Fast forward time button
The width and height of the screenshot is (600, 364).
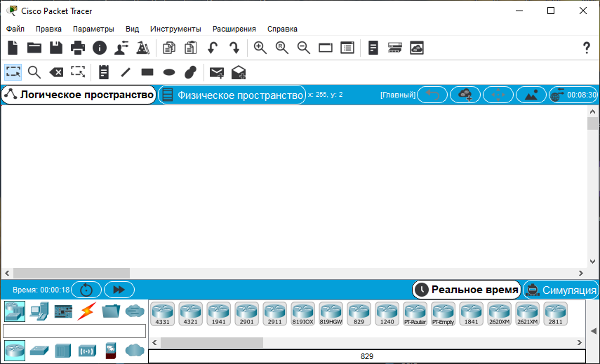point(119,290)
